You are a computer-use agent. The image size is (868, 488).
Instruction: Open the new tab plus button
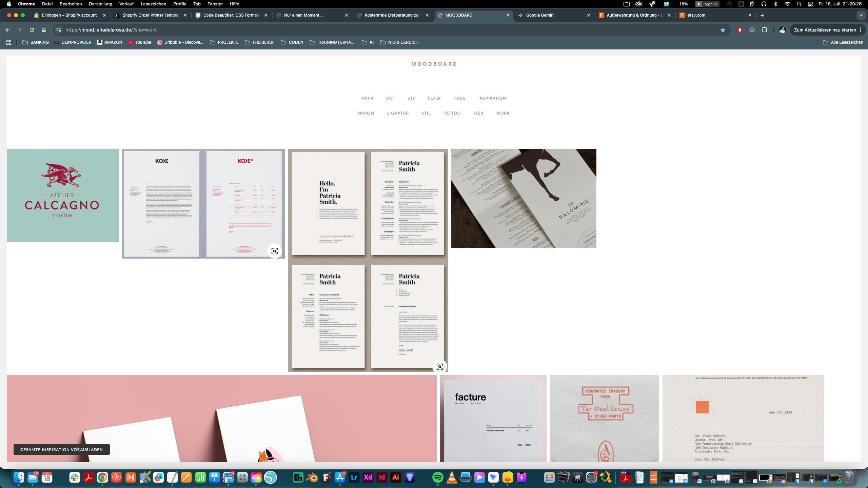762,15
